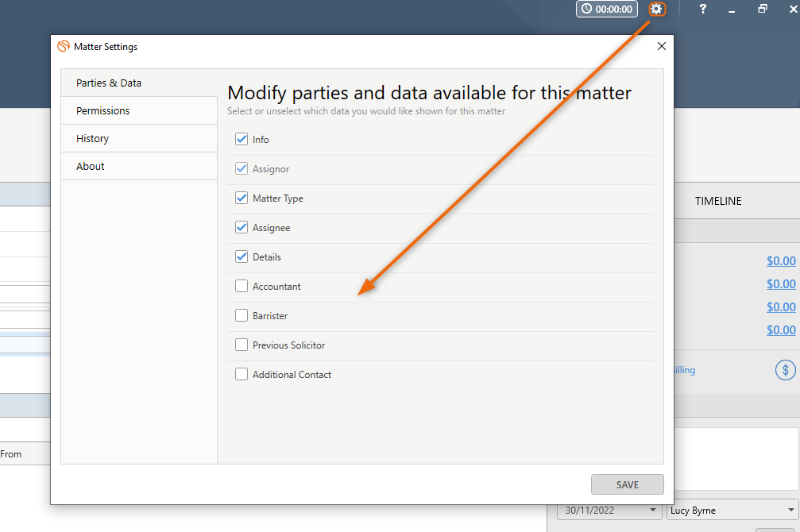Check the Additional Contact option
This screenshot has width=800, height=532.
point(242,375)
